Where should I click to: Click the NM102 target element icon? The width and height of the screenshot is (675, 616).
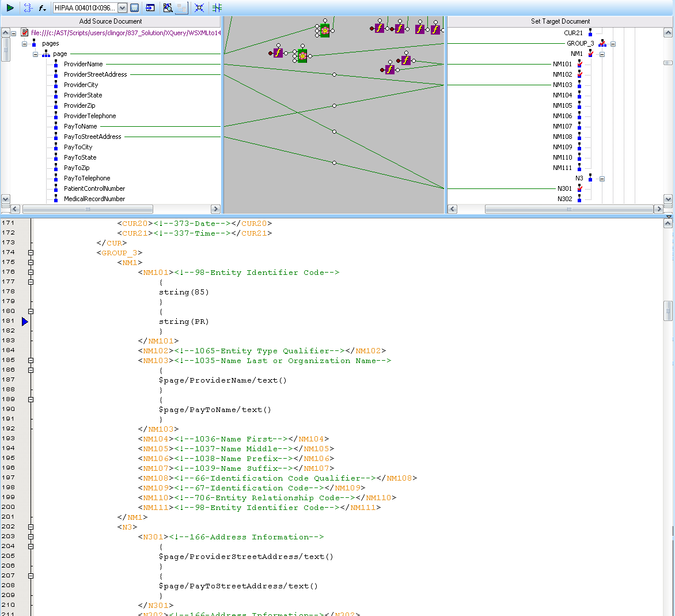(x=579, y=74)
